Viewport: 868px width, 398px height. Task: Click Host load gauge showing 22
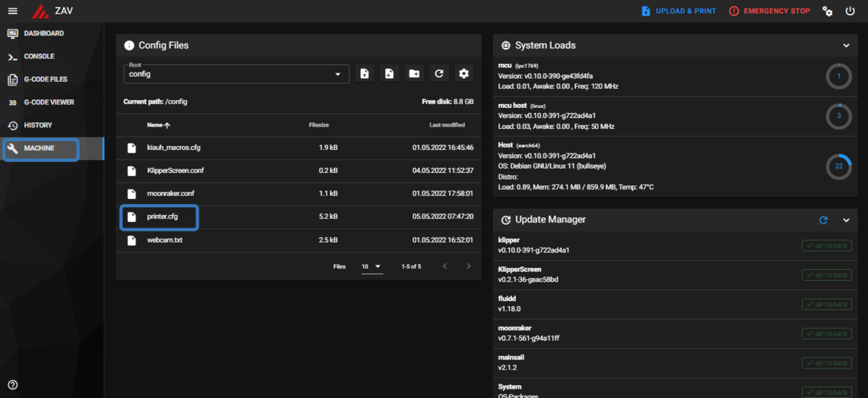pos(839,166)
